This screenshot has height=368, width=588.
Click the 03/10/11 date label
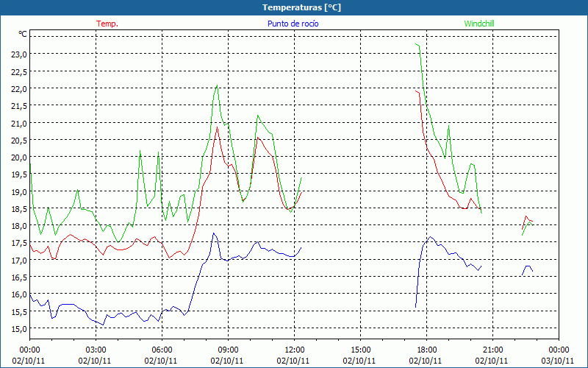[x=558, y=361]
